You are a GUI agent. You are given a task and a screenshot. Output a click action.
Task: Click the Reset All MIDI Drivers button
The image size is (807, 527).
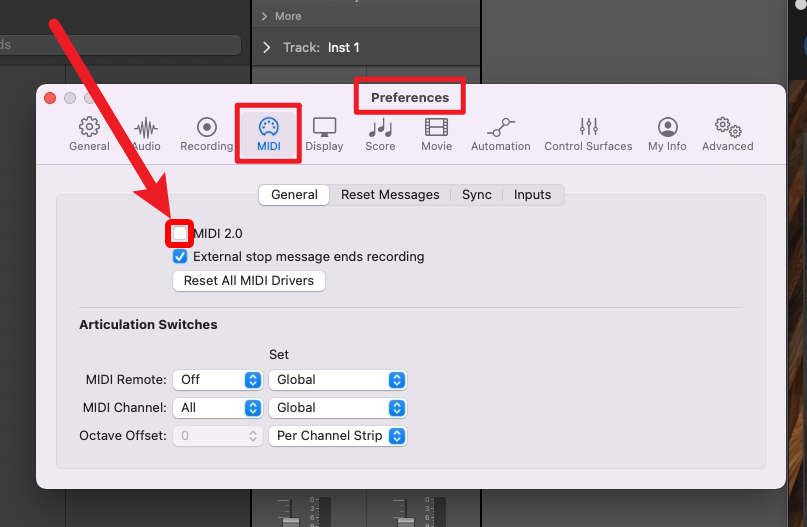click(x=249, y=281)
